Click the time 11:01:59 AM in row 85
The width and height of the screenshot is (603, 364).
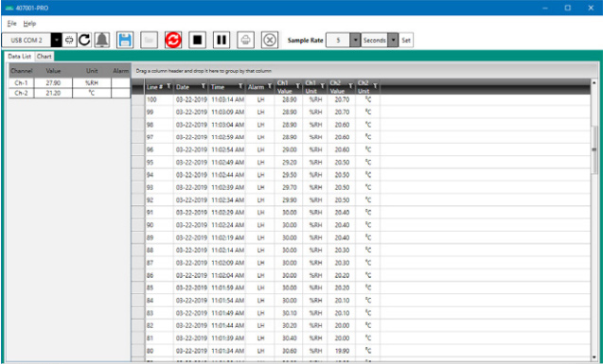pos(227,288)
